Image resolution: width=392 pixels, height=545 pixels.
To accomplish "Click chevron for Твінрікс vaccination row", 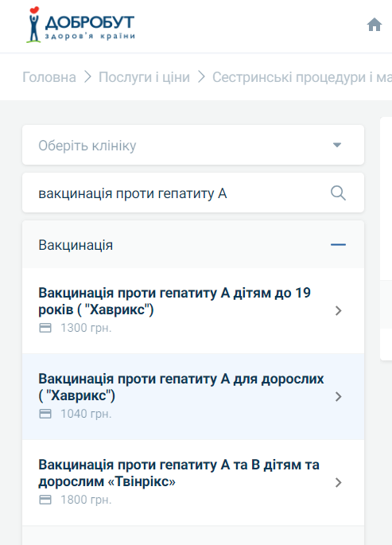I will tap(339, 482).
